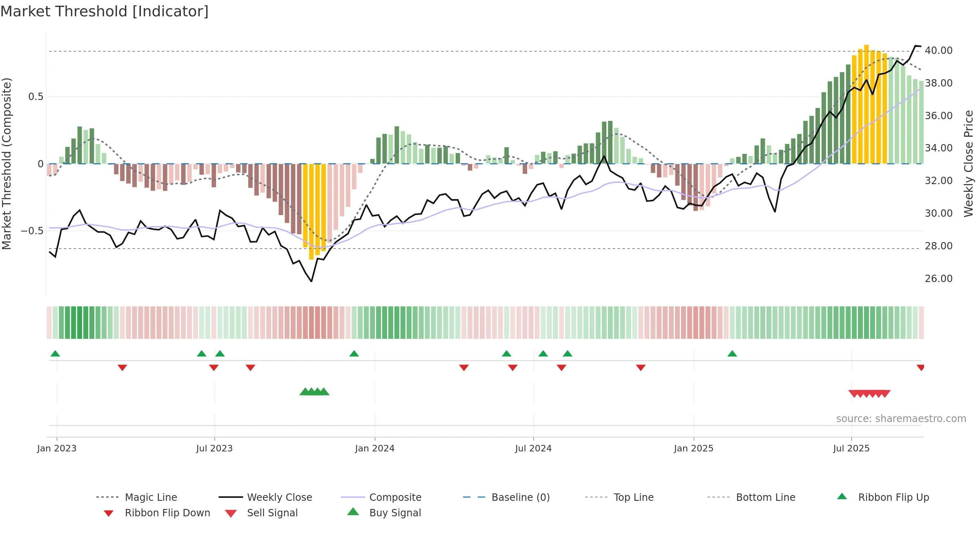This screenshot has width=980, height=551.
Task: Click the Ribbon Flip Down marker before Jan 2025
Action: point(641,368)
